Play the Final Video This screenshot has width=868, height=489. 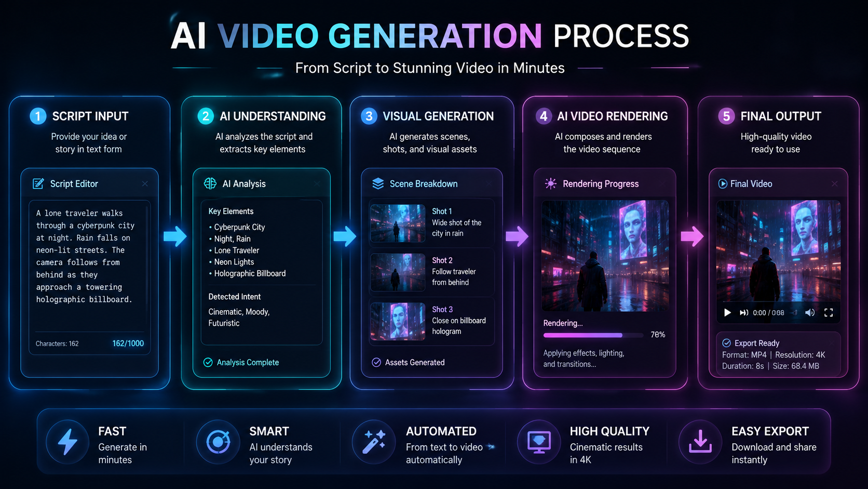tap(727, 312)
